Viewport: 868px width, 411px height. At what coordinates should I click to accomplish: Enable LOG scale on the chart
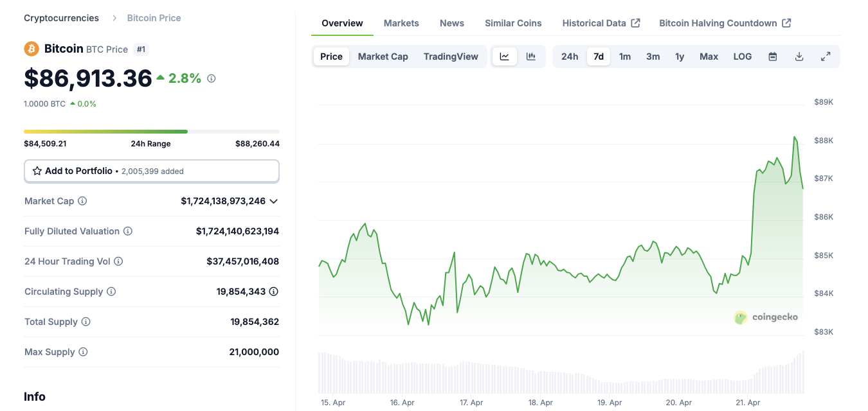pos(742,57)
